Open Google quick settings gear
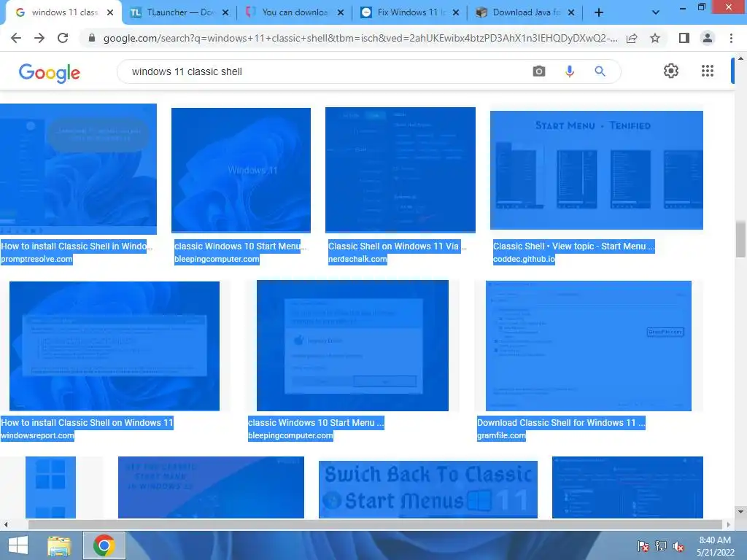 click(x=671, y=71)
